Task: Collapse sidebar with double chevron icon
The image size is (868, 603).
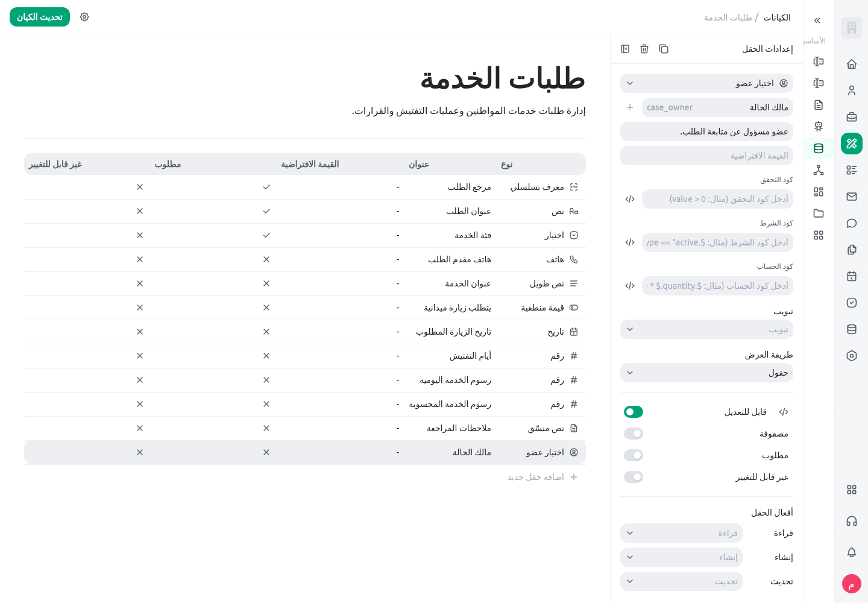Action: pyautogui.click(x=817, y=21)
